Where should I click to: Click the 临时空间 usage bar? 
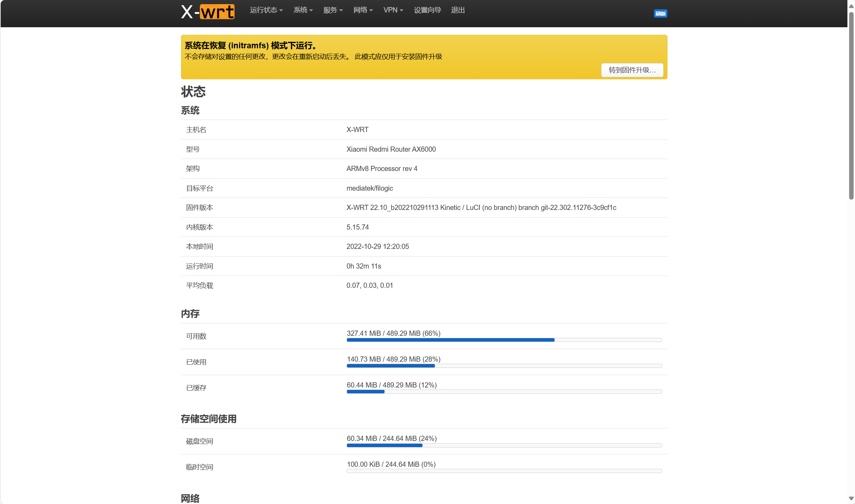(x=504, y=471)
